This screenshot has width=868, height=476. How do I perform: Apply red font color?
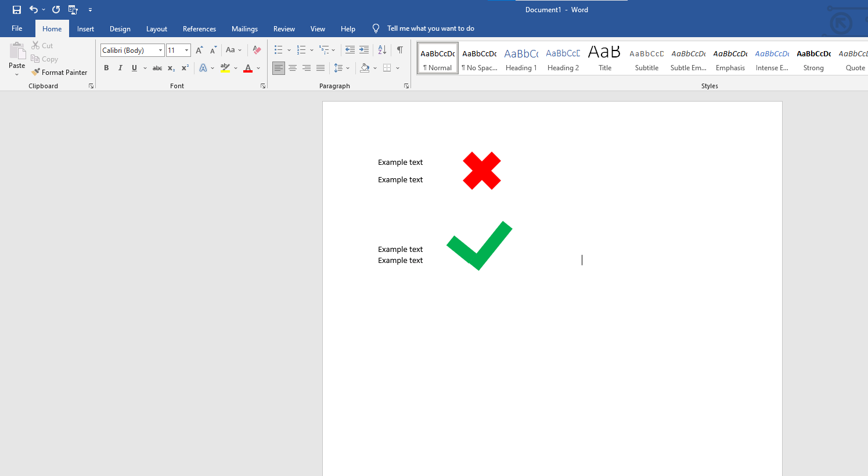pyautogui.click(x=248, y=68)
